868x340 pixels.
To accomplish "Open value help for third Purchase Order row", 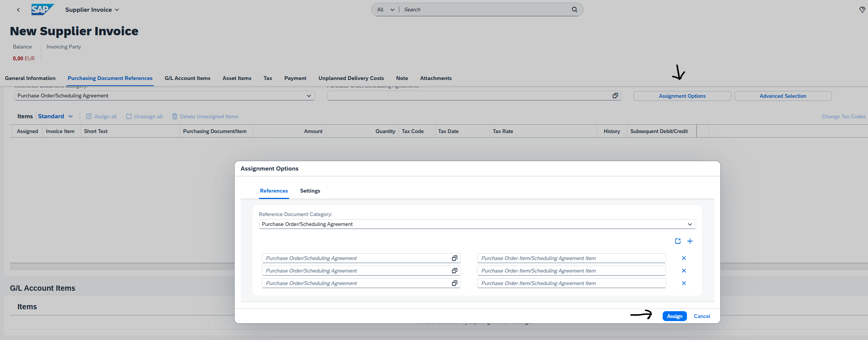I will 454,283.
